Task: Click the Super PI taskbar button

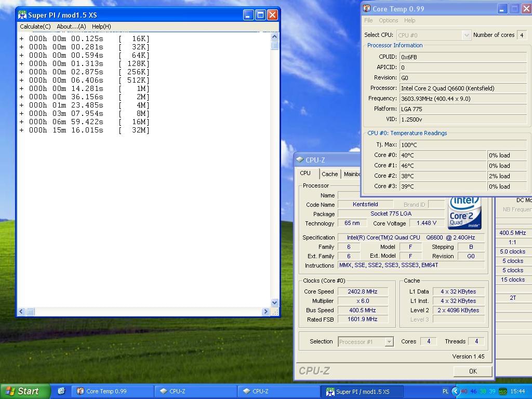Action: (362, 391)
